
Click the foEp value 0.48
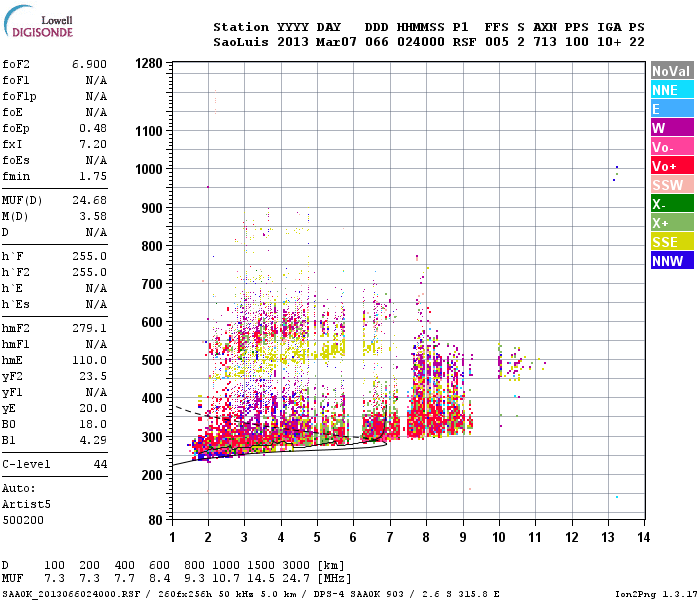tap(93, 128)
